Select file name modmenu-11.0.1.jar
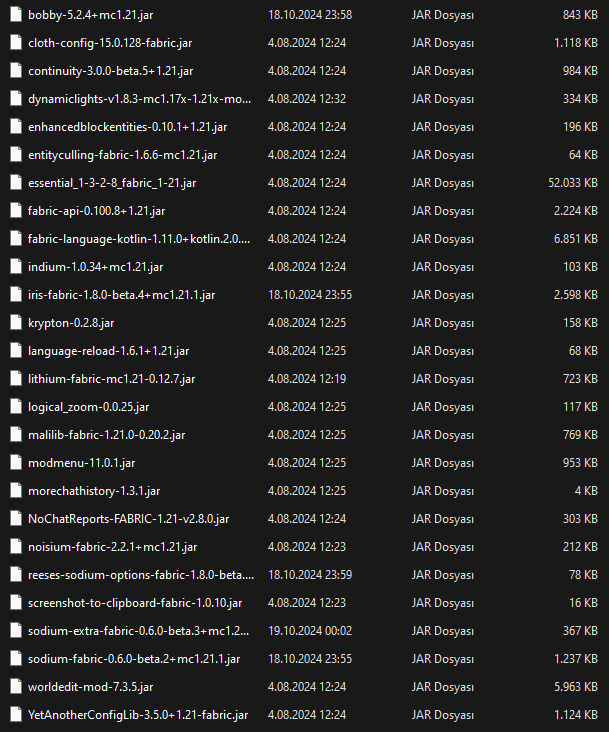This screenshot has width=609, height=732. click(x=82, y=463)
